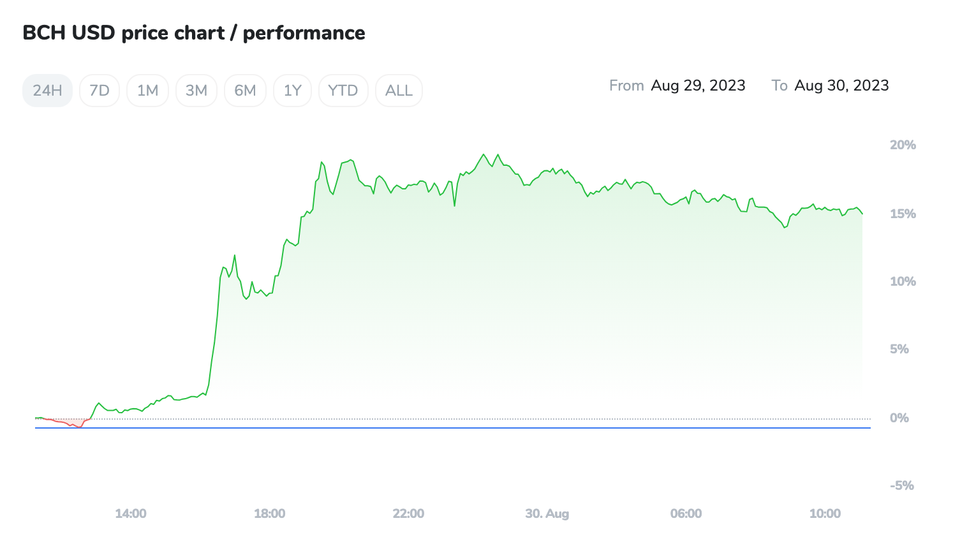Display ALL price history
The height and width of the screenshot is (560, 953).
tap(399, 91)
